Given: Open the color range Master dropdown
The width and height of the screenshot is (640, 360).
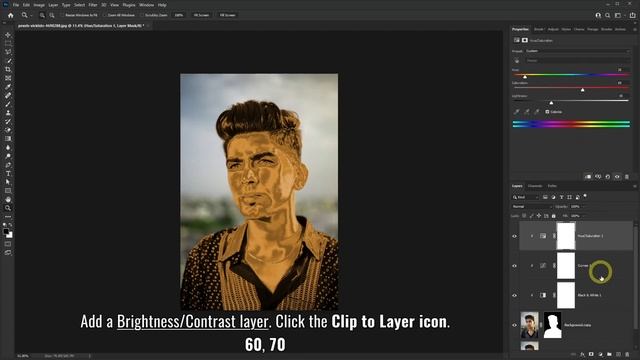Looking at the screenshot, I should pyautogui.click(x=577, y=60).
